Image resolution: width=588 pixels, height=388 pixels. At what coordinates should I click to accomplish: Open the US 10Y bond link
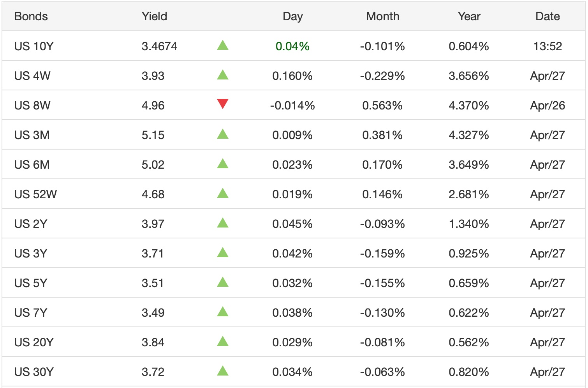(x=34, y=46)
